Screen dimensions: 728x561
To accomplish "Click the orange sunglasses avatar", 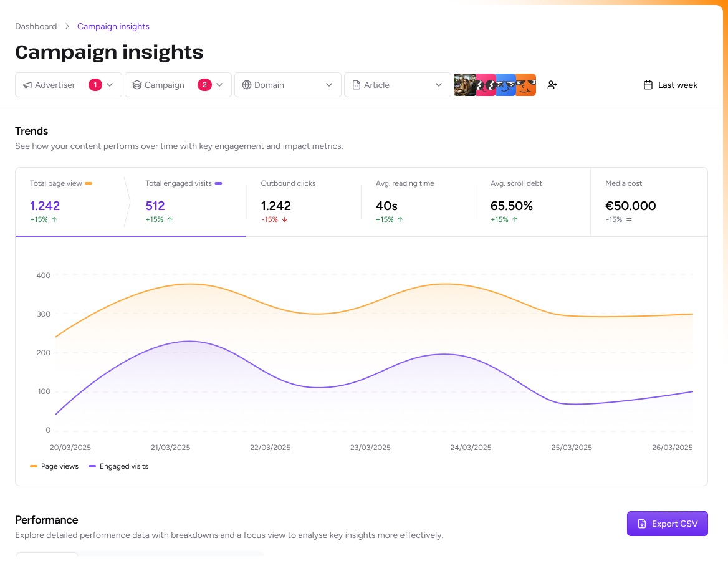I will (x=526, y=85).
